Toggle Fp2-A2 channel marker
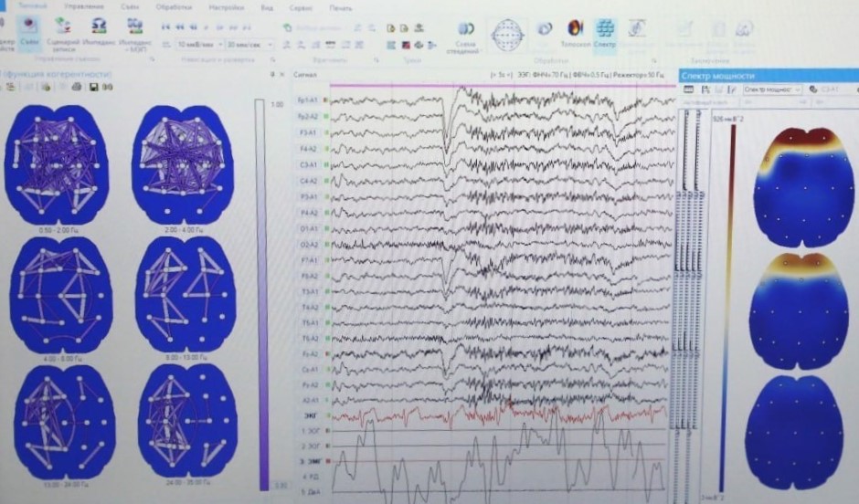 (326, 116)
